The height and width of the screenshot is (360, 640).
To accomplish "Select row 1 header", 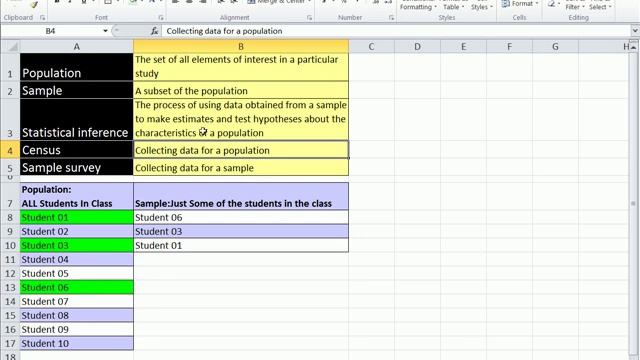I will point(10,67).
